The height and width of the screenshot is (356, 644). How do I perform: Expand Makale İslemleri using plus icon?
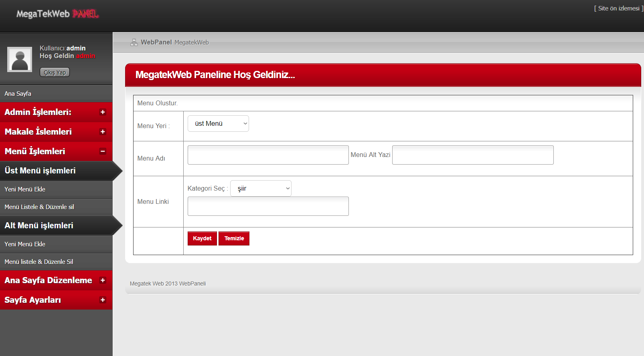point(103,132)
